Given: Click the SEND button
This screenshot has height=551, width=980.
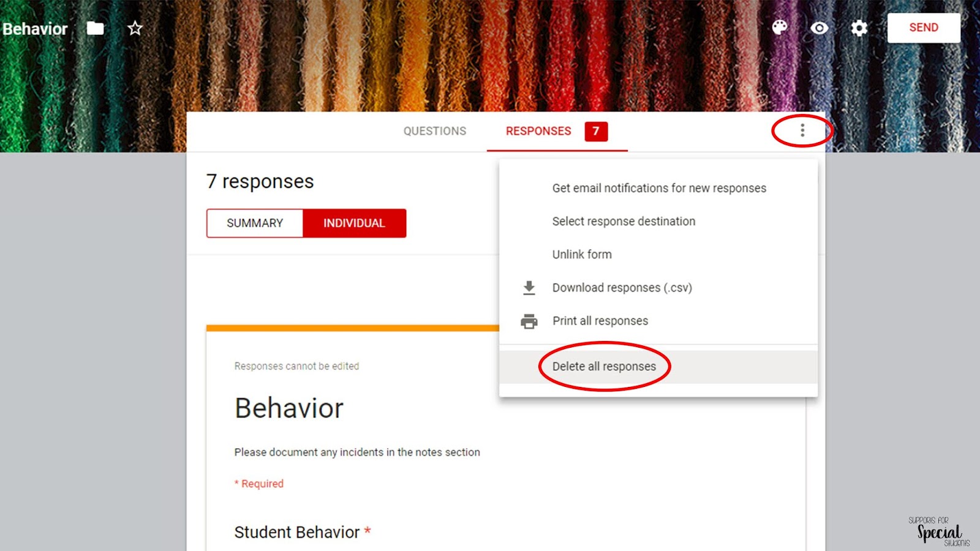Looking at the screenshot, I should 923,27.
